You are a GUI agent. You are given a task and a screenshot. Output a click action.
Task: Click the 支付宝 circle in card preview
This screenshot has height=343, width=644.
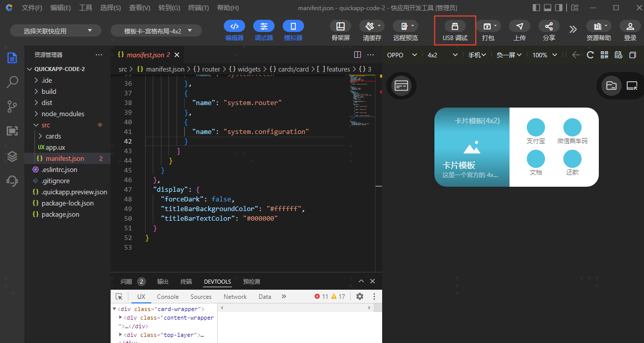(x=536, y=127)
